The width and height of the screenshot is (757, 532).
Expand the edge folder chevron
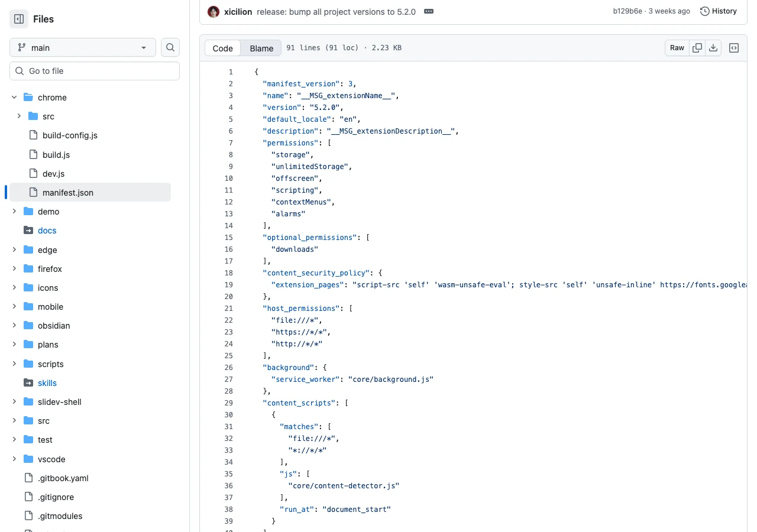click(14, 250)
